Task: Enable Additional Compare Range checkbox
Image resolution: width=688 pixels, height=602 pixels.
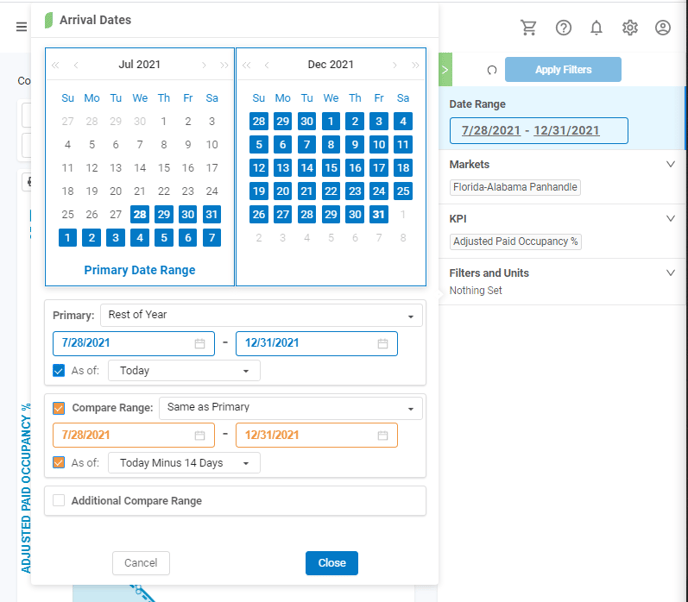Action: (x=59, y=500)
